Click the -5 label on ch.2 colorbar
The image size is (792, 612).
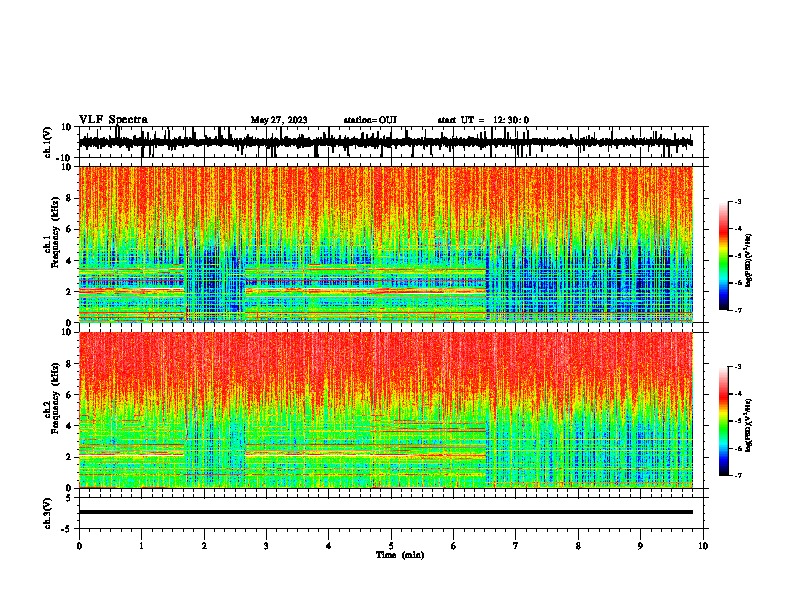pos(738,421)
